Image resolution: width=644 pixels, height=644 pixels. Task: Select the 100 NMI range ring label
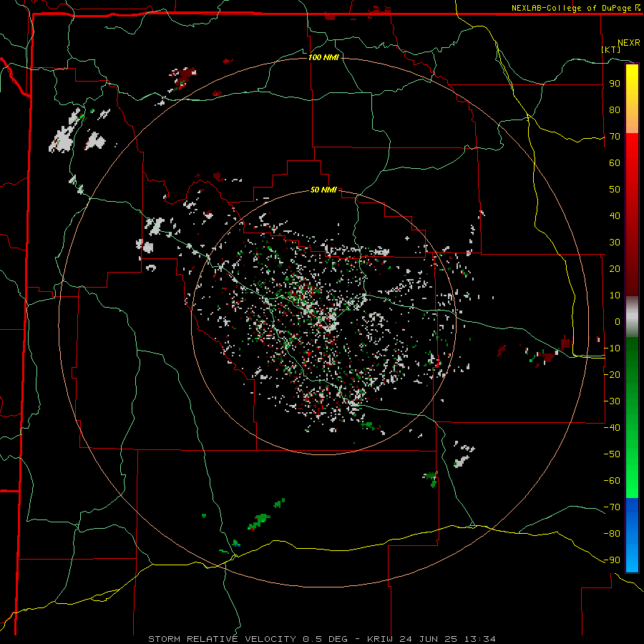pos(323,57)
